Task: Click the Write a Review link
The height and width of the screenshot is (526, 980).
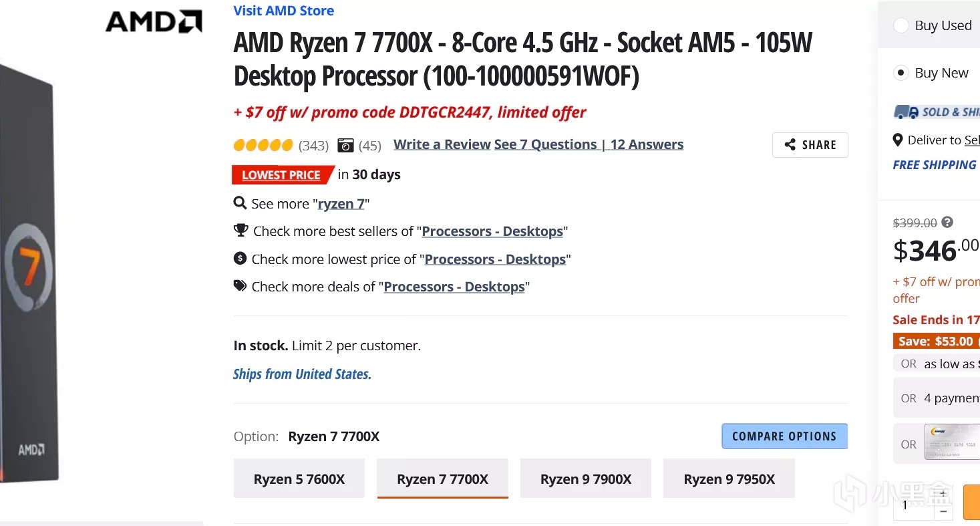Action: (442, 144)
